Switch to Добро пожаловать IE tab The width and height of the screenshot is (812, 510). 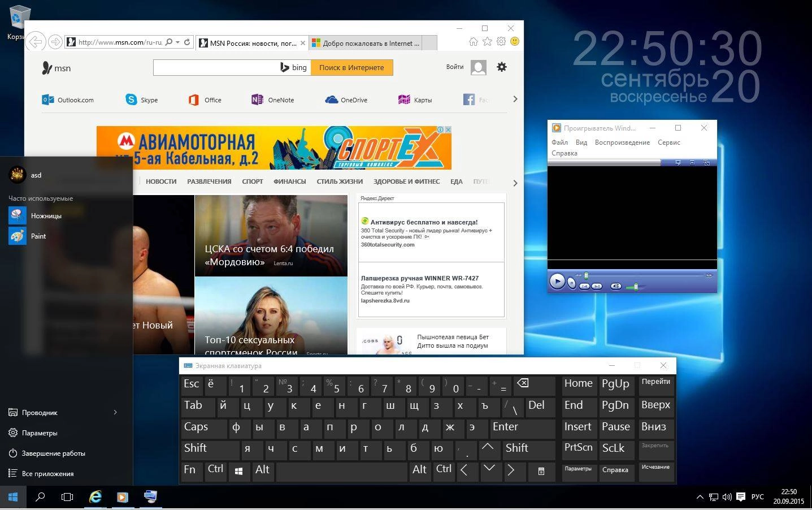[x=366, y=43]
